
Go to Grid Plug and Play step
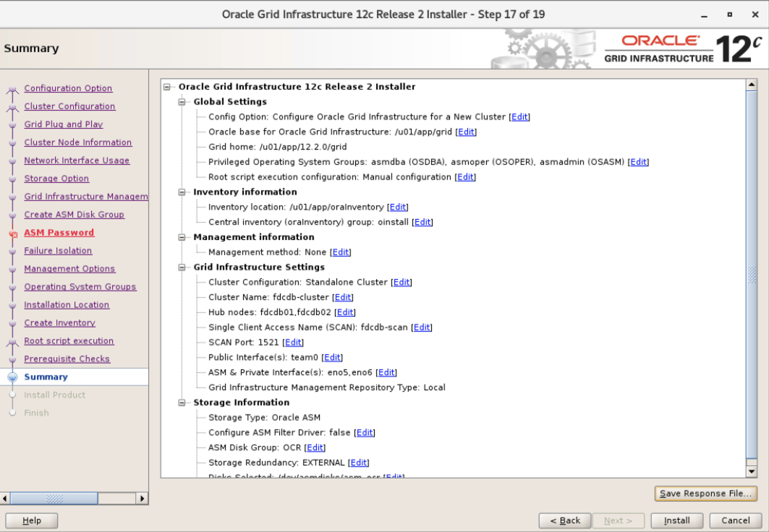[64, 124]
